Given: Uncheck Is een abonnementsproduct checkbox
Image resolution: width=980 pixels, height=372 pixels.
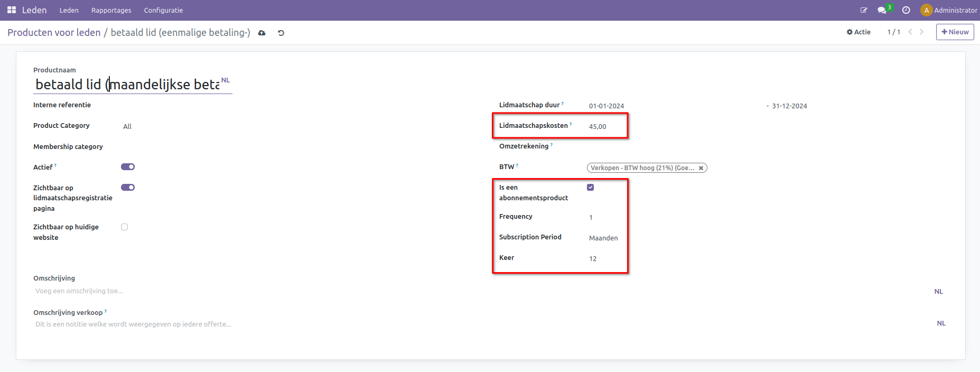Looking at the screenshot, I should coord(591,188).
